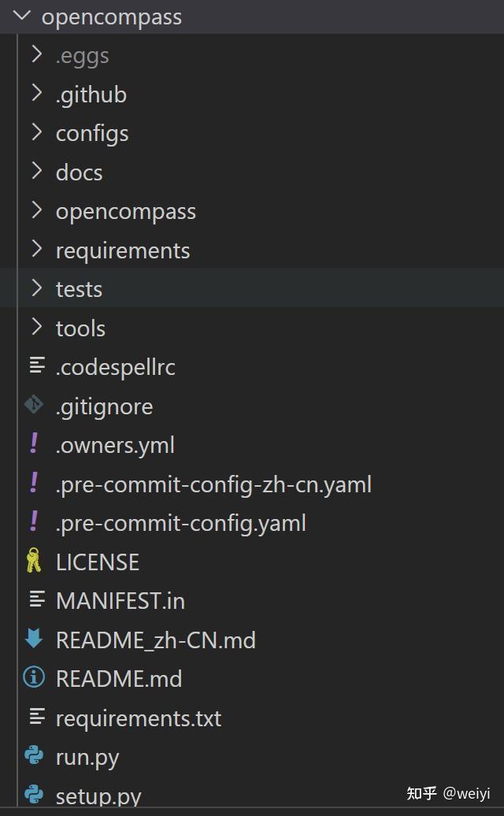Screen dimensions: 504x816
Task: Select the nested opencompass subfolder
Action: coord(126,211)
